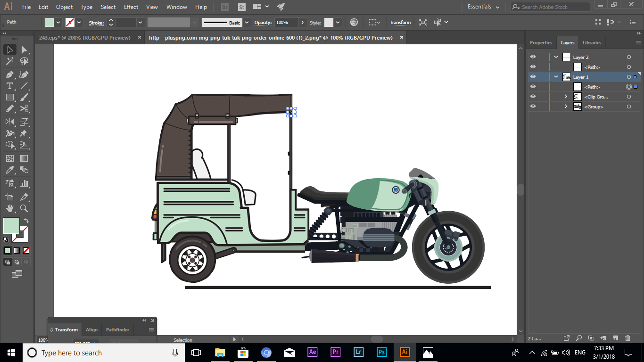Select the Direct Selection tool
644x362 pixels.
point(24,49)
